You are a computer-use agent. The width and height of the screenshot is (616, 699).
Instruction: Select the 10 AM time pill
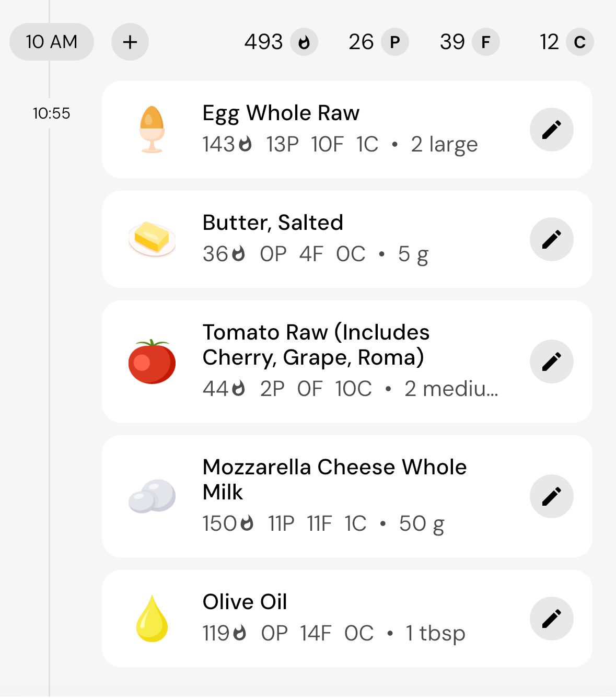coord(52,42)
